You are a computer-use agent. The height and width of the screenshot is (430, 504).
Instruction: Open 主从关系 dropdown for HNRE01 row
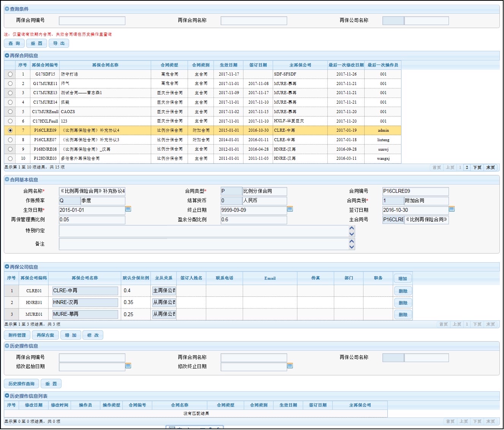164,302
